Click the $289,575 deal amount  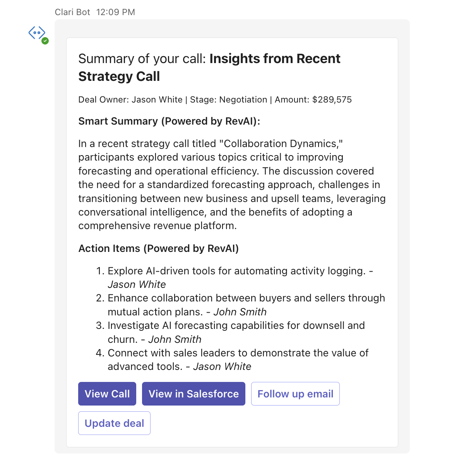[332, 99]
